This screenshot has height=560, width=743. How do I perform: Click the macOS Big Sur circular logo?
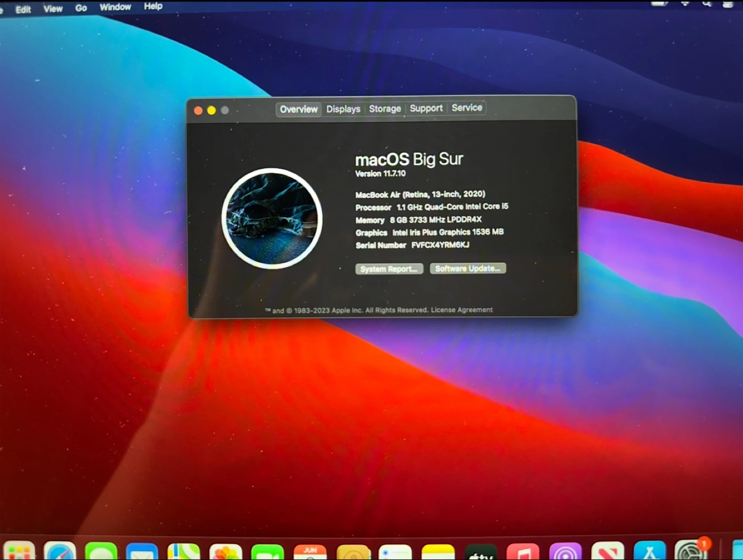pyautogui.click(x=272, y=218)
